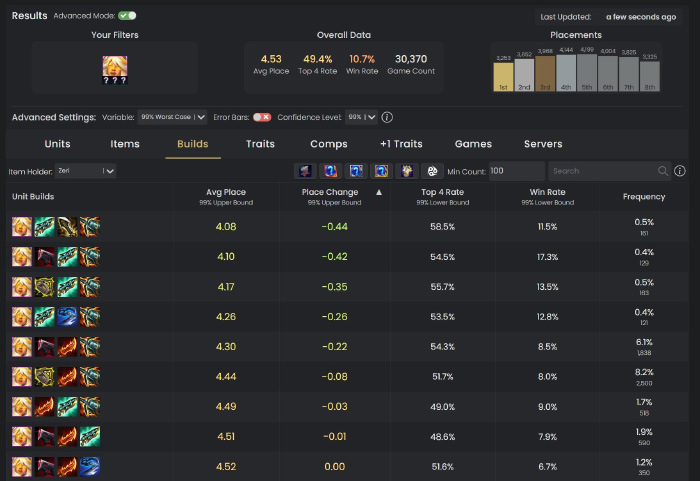Go to the +1 Traits tab
The height and width of the screenshot is (481, 700).
click(400, 144)
